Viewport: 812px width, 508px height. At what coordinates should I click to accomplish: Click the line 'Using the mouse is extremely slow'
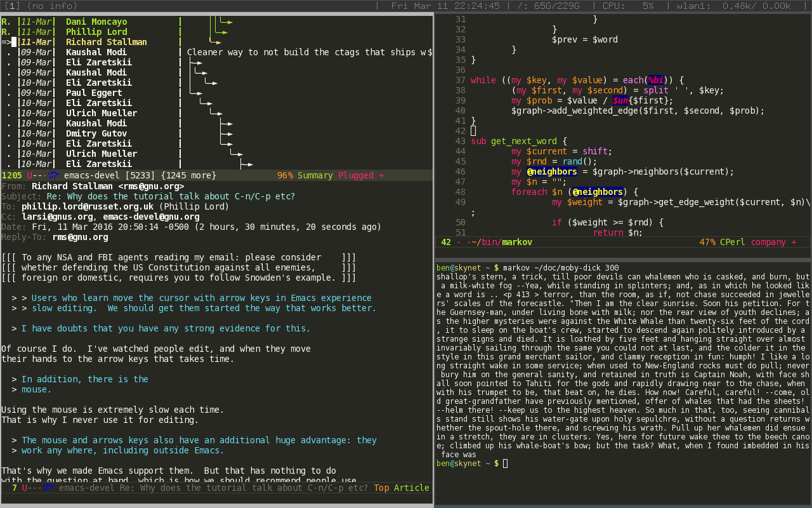click(x=112, y=410)
